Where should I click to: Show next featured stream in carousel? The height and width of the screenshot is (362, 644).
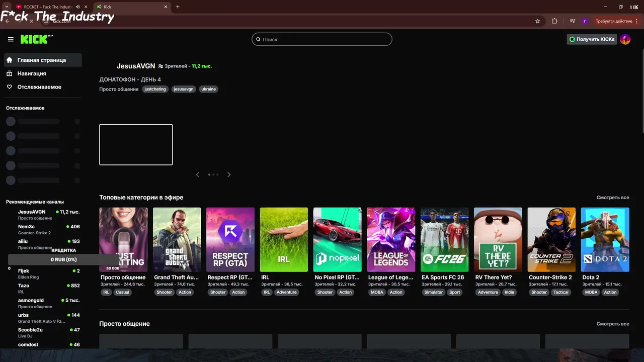[x=229, y=174]
